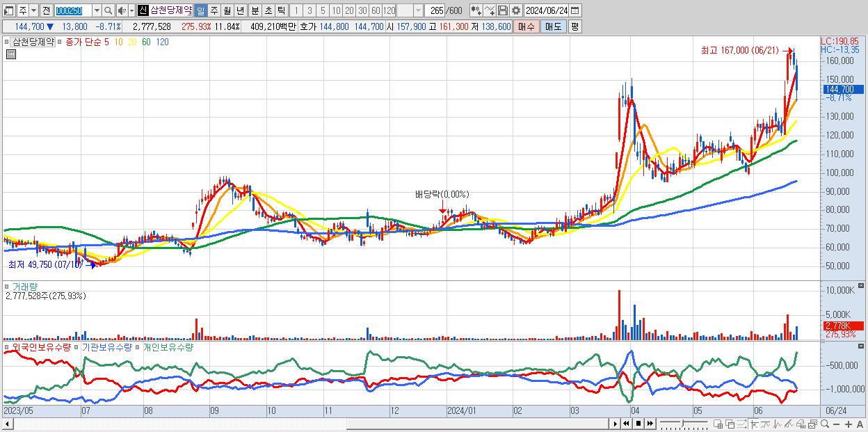The image size is (868, 432).
Task: Toggle the 5-day moving average legend
Action: click(x=106, y=42)
